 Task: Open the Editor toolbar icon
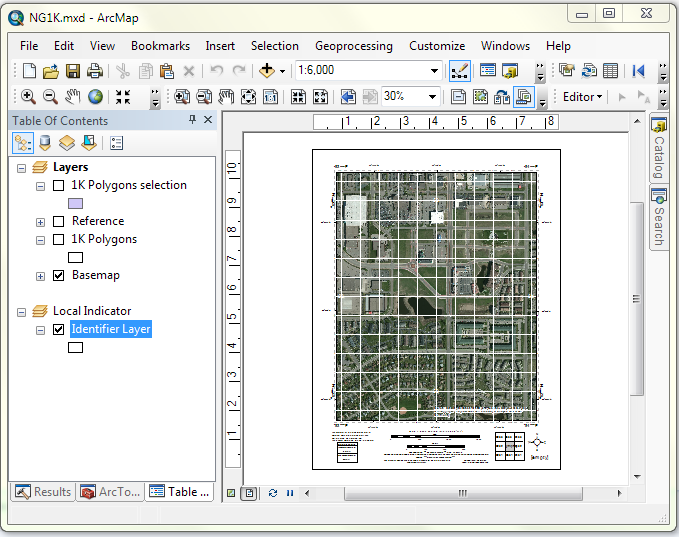coord(459,71)
